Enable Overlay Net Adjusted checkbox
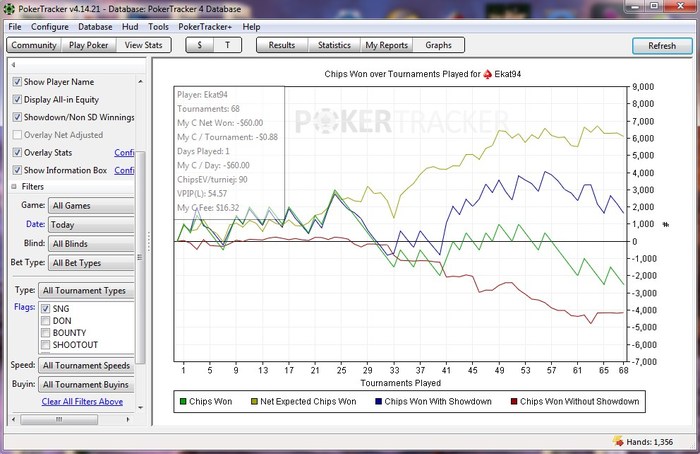700x454 pixels. 17,135
